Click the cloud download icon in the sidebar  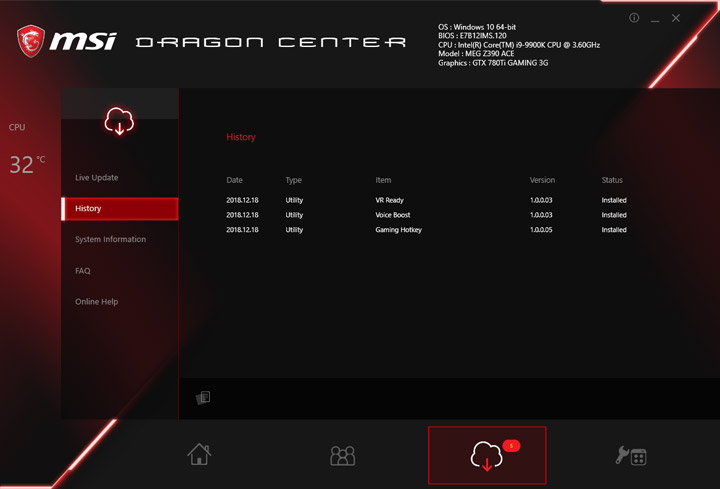[119, 121]
